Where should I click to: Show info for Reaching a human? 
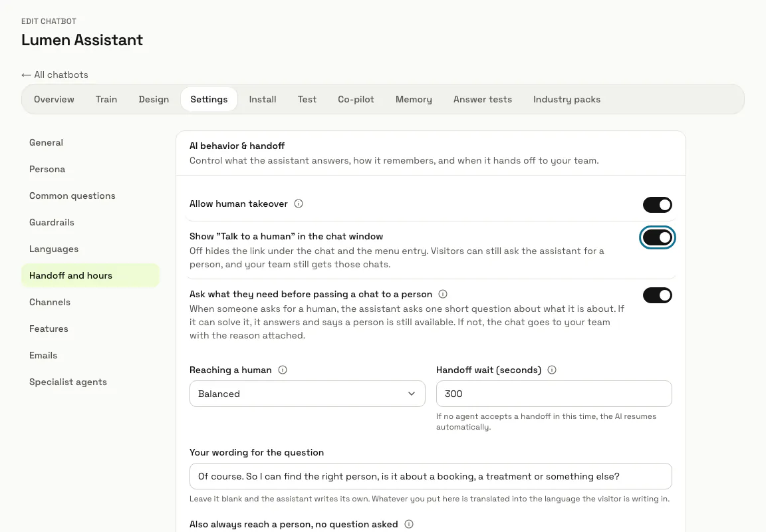283,370
